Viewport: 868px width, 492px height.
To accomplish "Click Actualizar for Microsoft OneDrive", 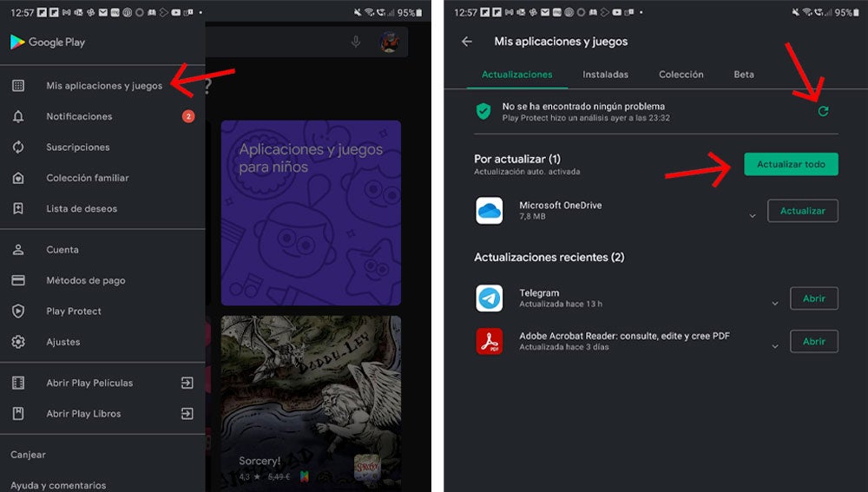I will 803,211.
